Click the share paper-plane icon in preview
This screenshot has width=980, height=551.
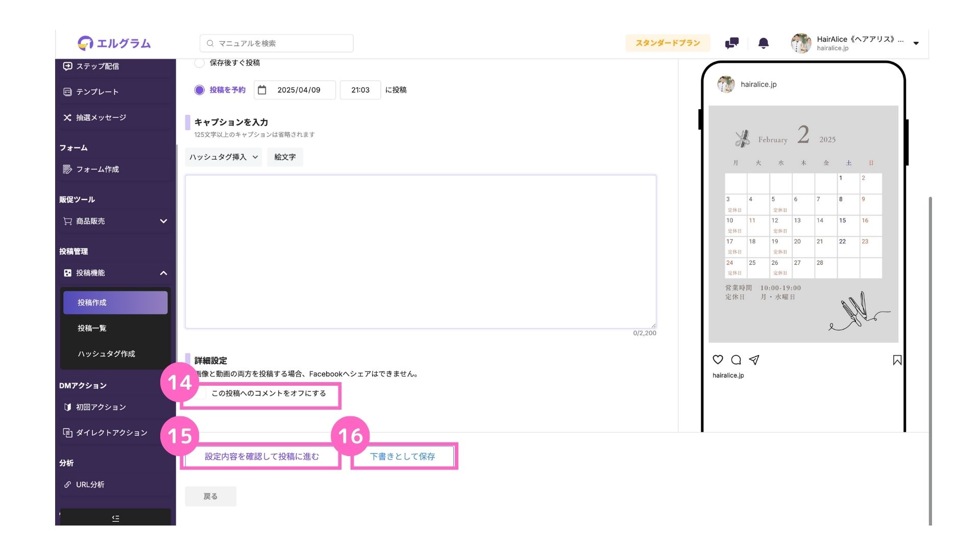[754, 360]
